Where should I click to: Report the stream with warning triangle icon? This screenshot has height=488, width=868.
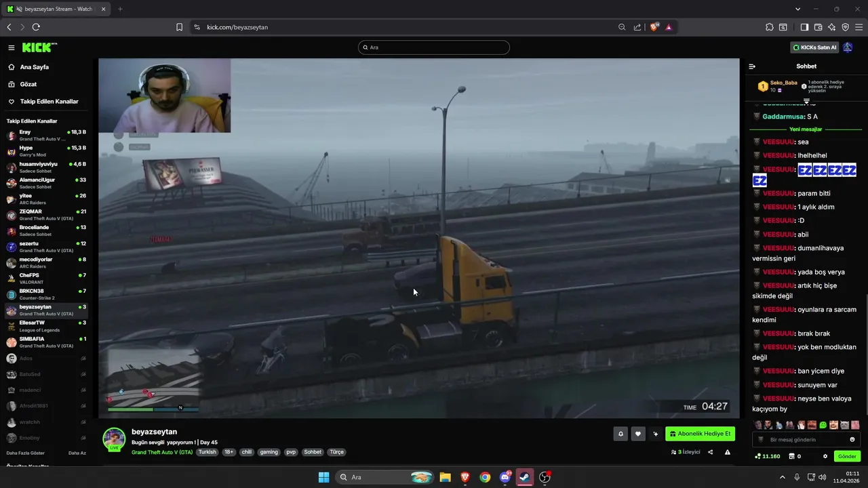(728, 452)
